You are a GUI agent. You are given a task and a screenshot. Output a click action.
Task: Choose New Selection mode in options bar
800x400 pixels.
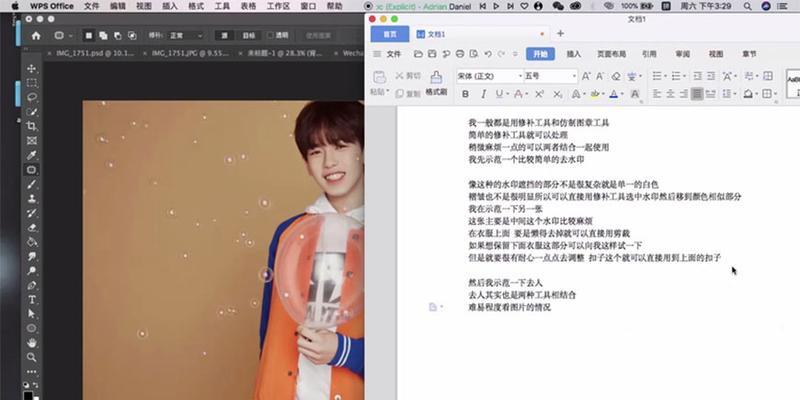click(89, 36)
